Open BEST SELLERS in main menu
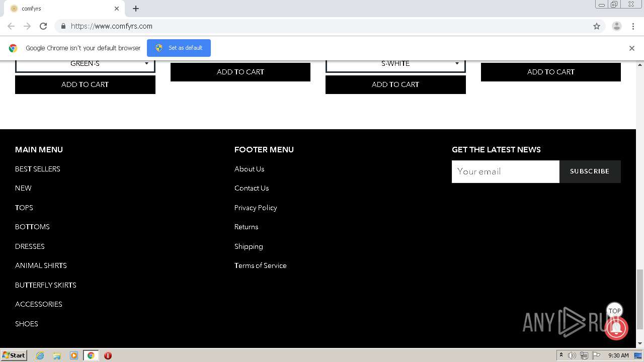The image size is (644, 362). tap(38, 169)
